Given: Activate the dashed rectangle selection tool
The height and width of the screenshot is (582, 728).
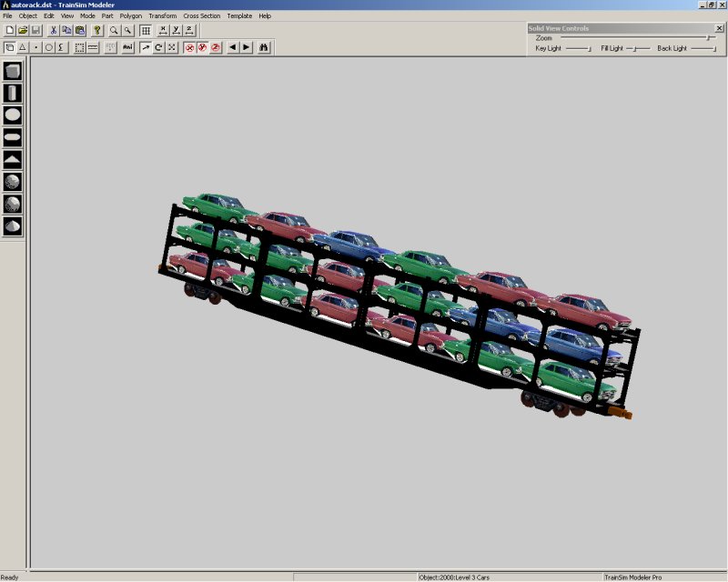Looking at the screenshot, I should (x=79, y=47).
